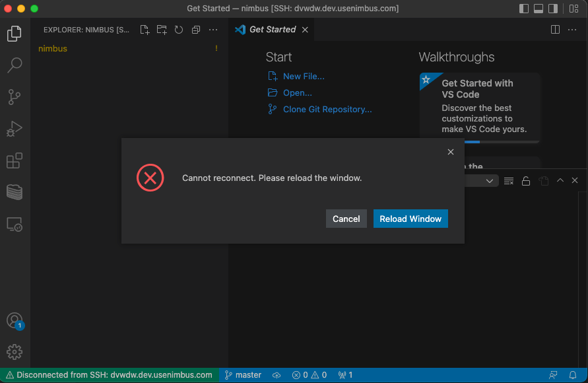Click the Cancel button in dialog

346,219
